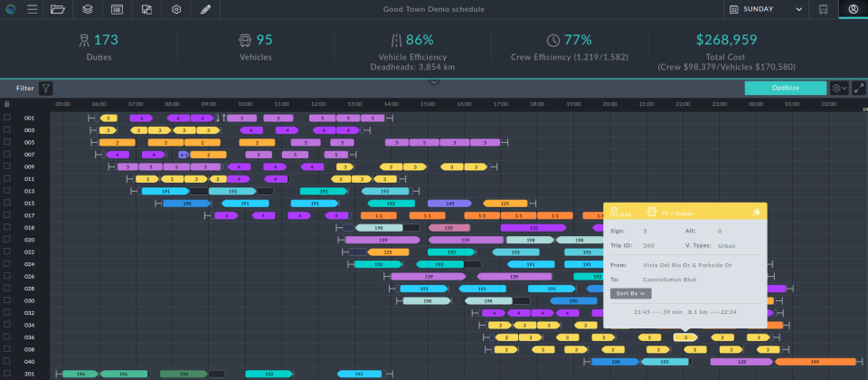Expand the schedule to fullscreen
This screenshot has width=868, height=380.
pos(859,88)
